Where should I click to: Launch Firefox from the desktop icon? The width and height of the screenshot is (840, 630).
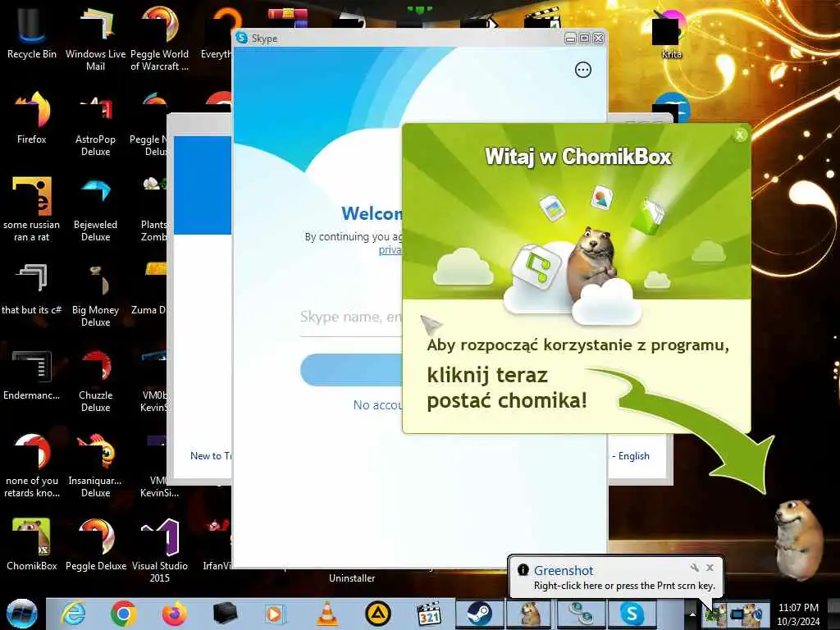click(x=32, y=118)
